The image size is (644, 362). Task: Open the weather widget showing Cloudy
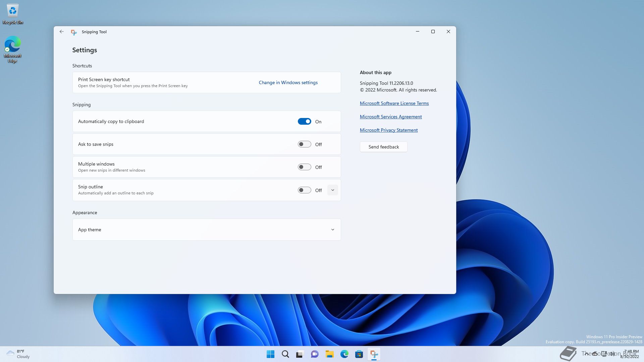coord(18,354)
